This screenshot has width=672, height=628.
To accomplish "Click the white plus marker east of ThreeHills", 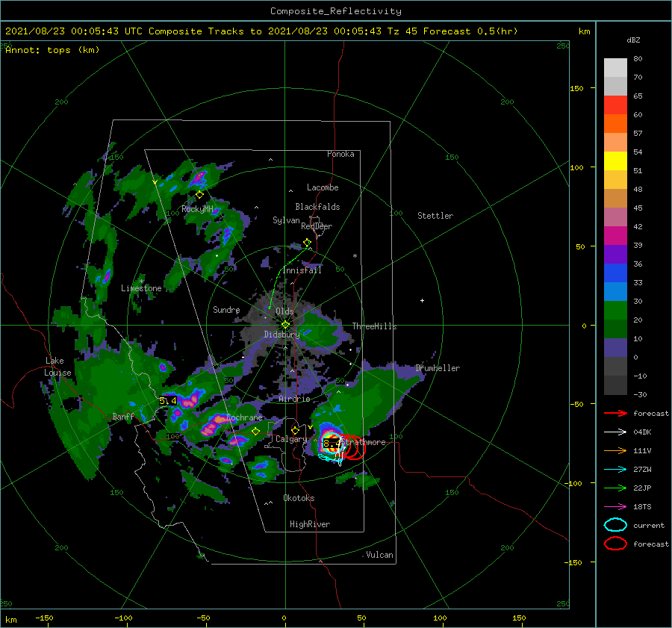I will 422,300.
